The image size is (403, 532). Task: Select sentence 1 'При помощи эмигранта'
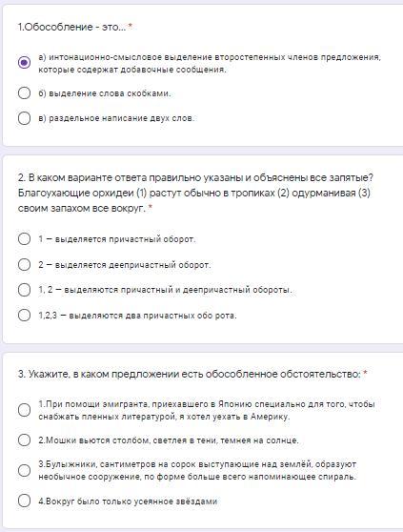click(24, 410)
